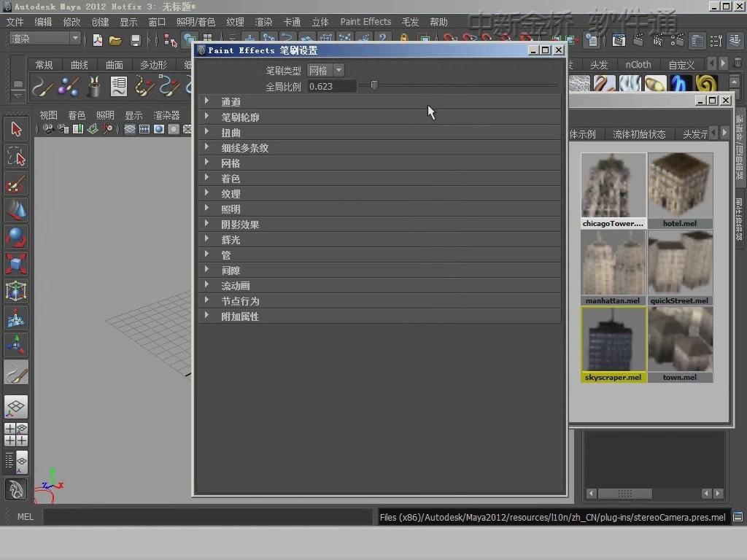Expand the 扭曲 section
The height and width of the screenshot is (560, 747).
[x=379, y=133]
